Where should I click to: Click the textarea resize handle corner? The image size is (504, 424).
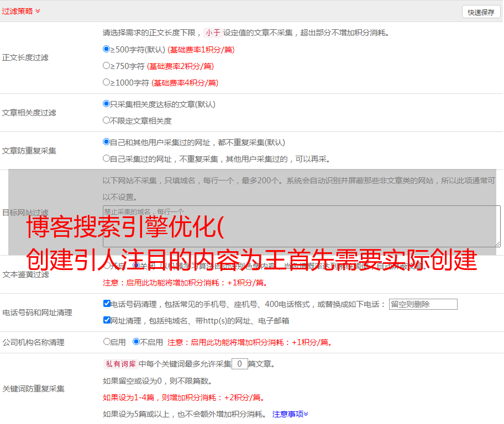pyautogui.click(x=497, y=244)
